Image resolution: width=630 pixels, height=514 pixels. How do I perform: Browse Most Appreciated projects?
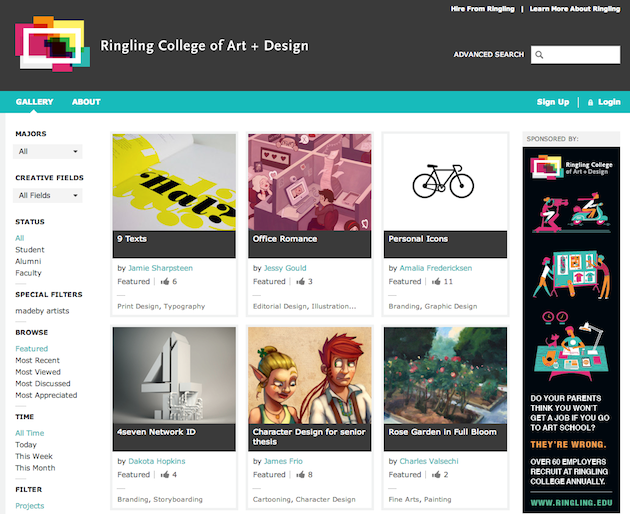click(46, 395)
